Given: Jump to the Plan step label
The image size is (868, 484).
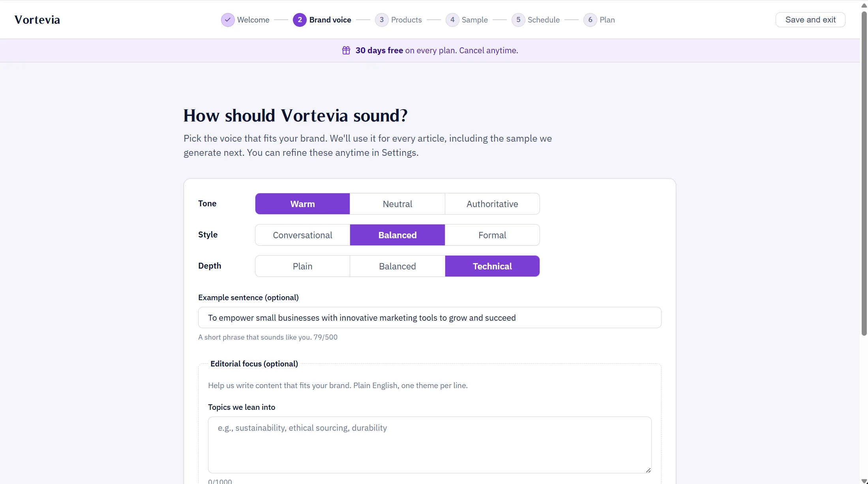Looking at the screenshot, I should (x=607, y=20).
